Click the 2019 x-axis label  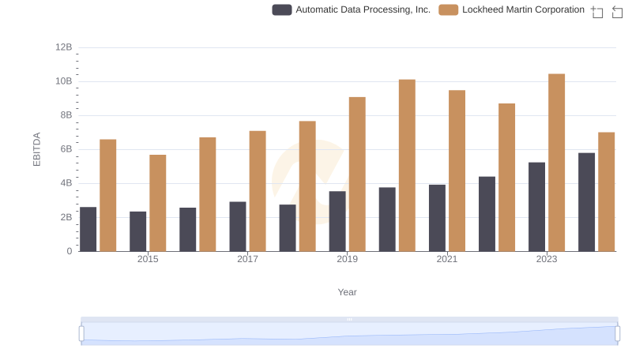point(347,259)
